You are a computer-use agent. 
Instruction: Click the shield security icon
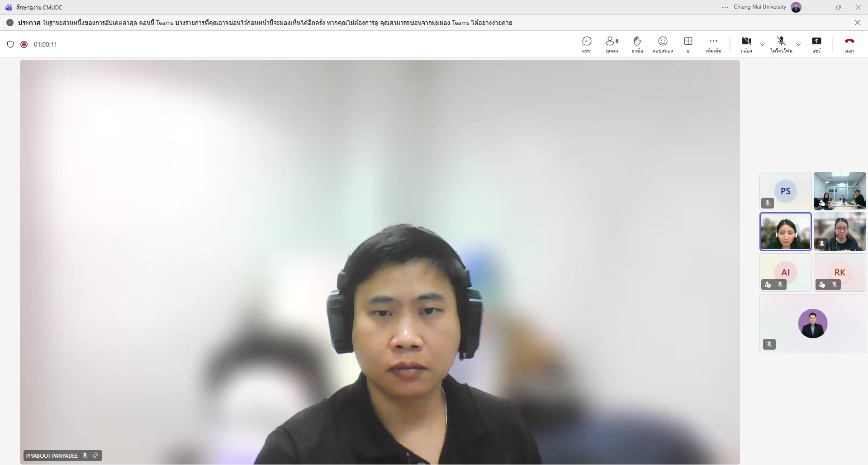[x=10, y=44]
